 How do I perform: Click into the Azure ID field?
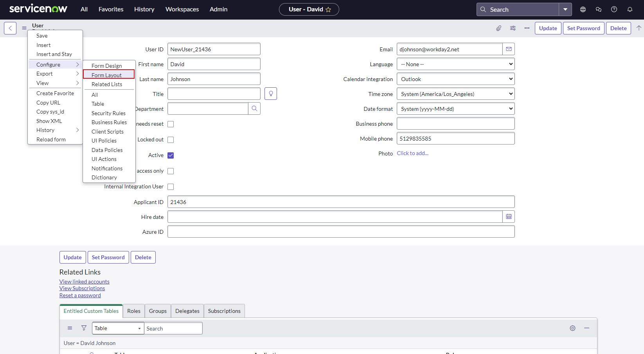[x=341, y=232]
